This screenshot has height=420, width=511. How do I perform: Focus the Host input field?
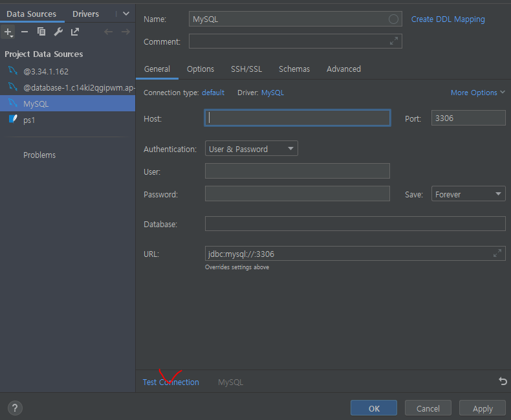(297, 118)
